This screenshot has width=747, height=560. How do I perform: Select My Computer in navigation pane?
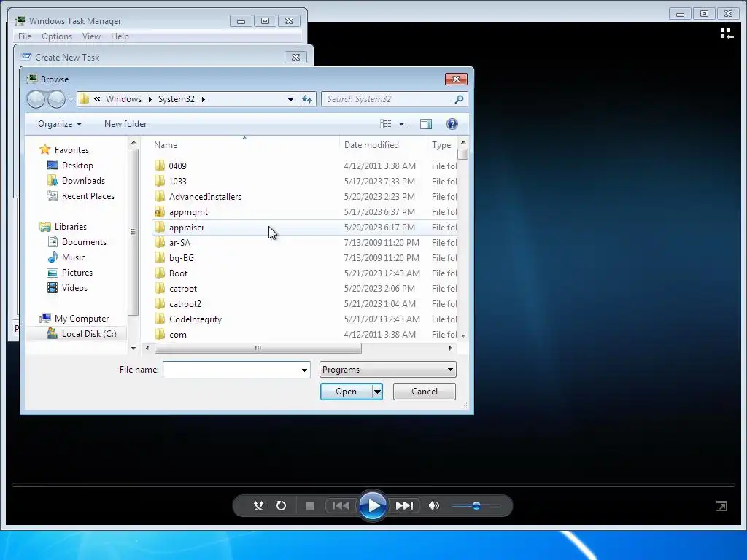pos(82,318)
